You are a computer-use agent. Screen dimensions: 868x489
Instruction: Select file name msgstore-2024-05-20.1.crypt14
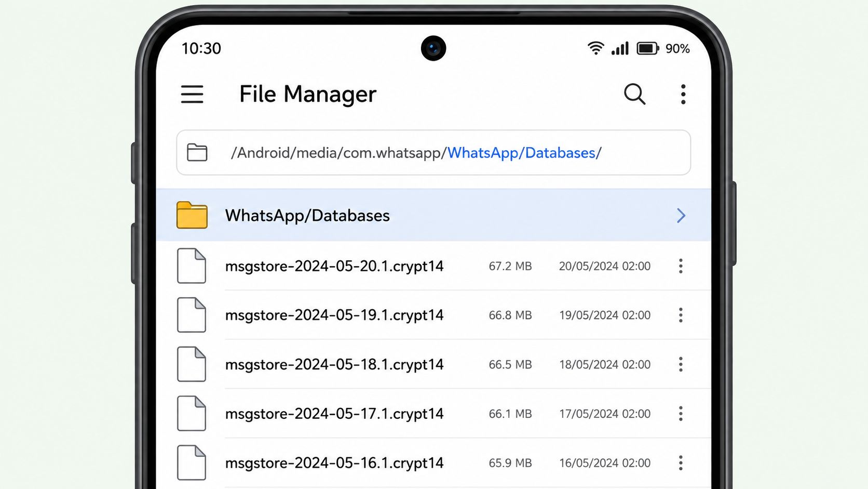[334, 266]
